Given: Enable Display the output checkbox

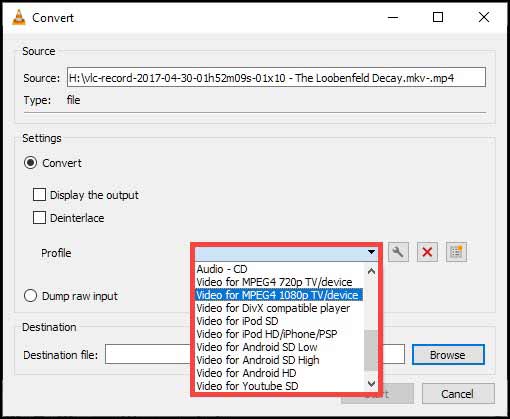Looking at the screenshot, I should [x=39, y=195].
